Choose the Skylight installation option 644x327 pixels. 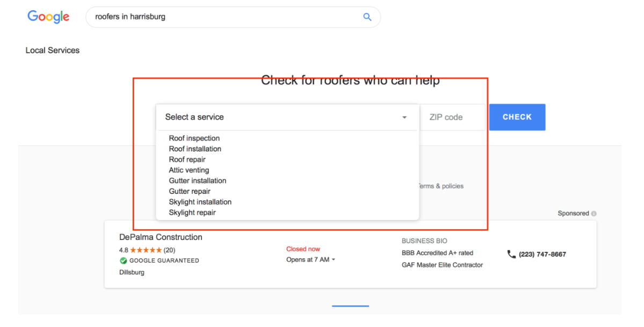(200, 202)
